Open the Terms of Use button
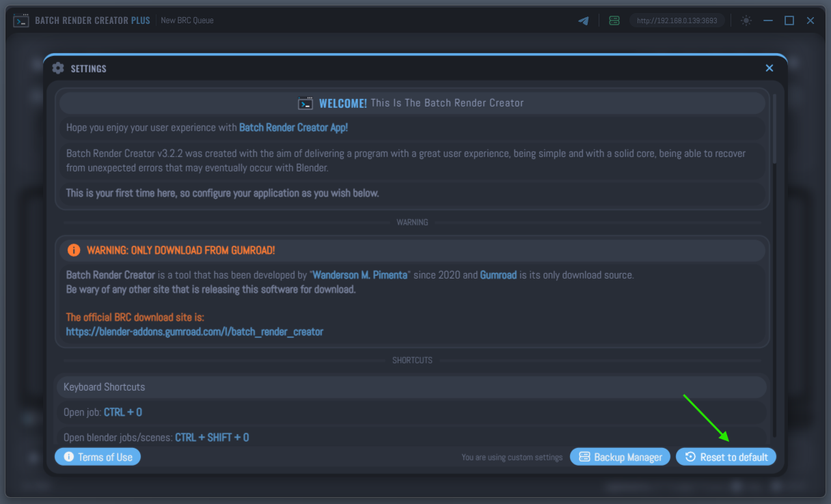The width and height of the screenshot is (831, 504). (98, 457)
